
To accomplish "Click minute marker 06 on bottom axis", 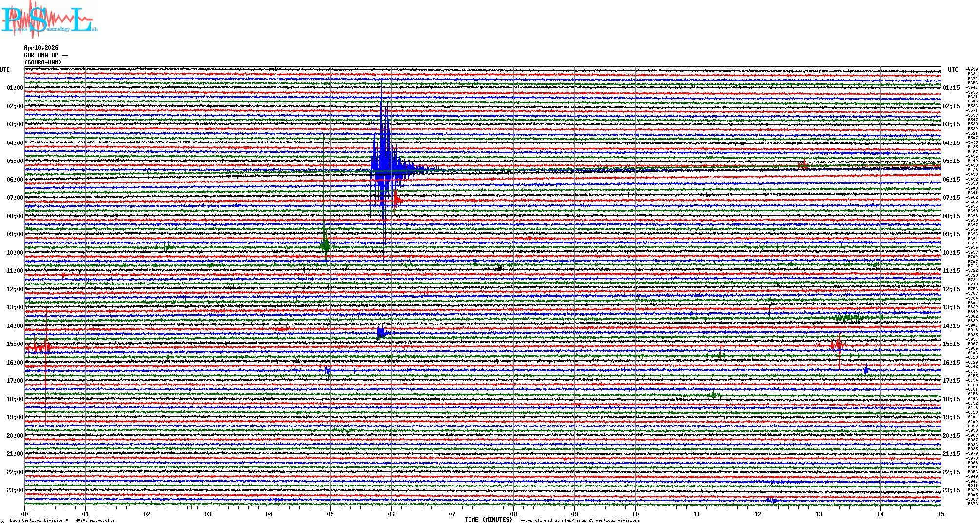I will coord(391,514).
